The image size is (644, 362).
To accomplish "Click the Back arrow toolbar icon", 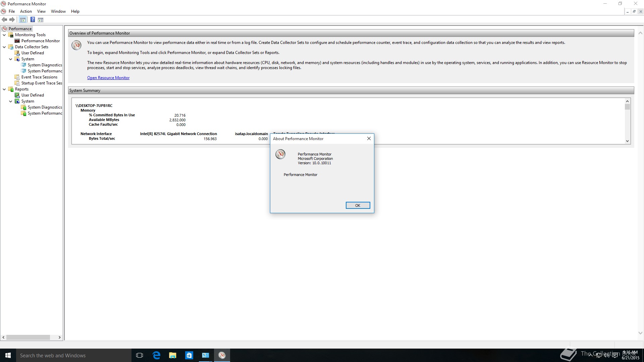I will [x=4, y=20].
